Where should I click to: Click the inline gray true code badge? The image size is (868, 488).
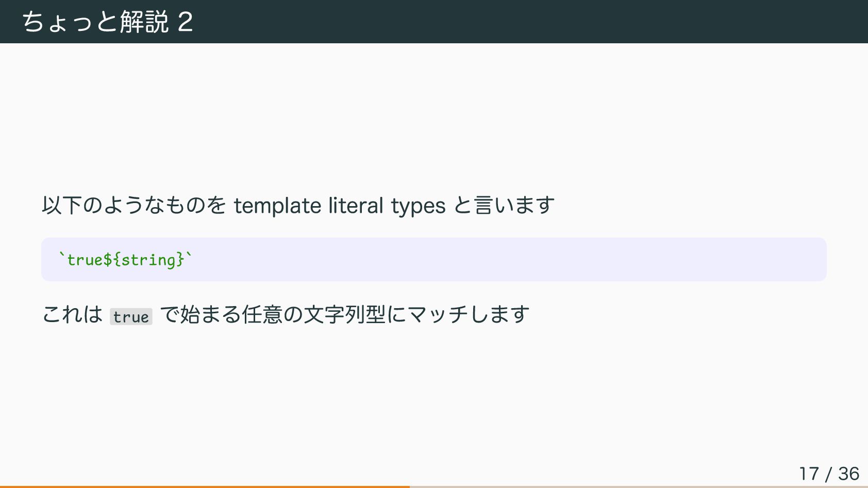[x=131, y=316]
